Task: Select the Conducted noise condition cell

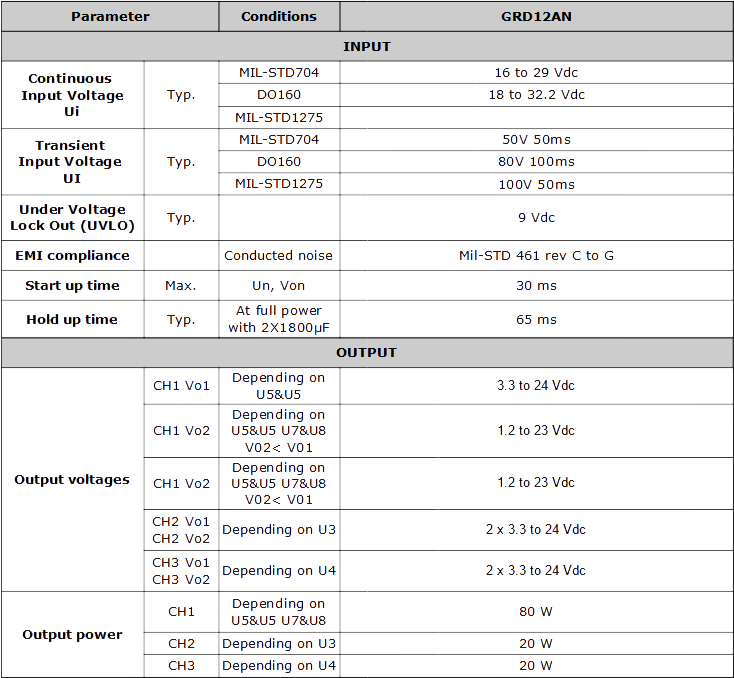Action: (279, 256)
